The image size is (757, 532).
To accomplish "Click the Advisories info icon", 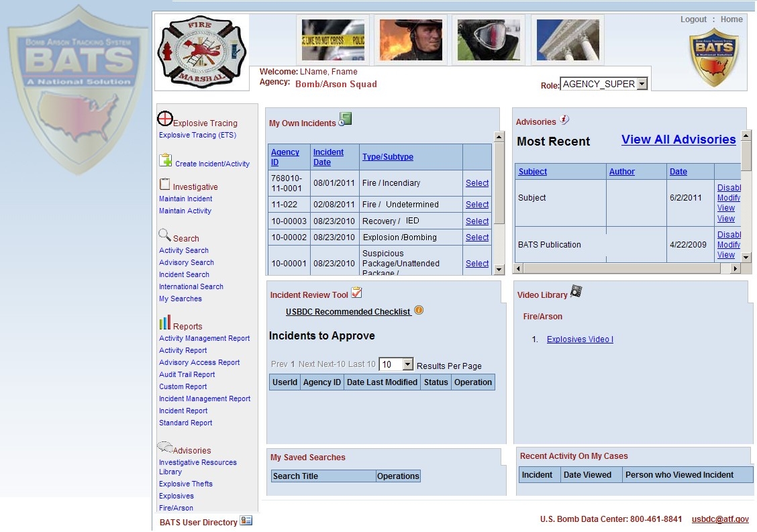I will pos(564,119).
